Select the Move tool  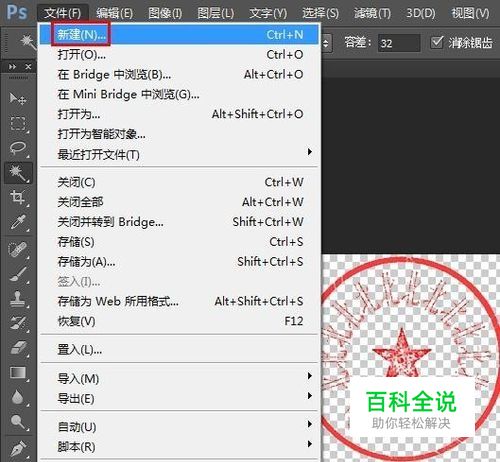coord(18,99)
